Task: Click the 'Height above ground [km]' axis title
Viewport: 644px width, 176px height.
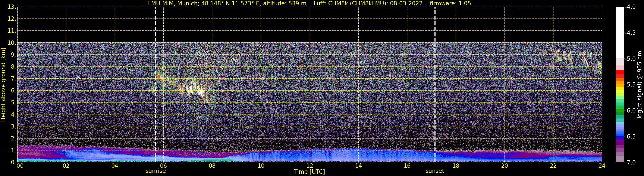Action: [x=3, y=85]
